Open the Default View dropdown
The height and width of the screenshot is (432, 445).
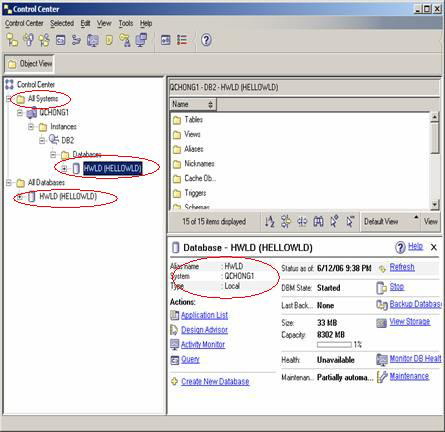391,221
